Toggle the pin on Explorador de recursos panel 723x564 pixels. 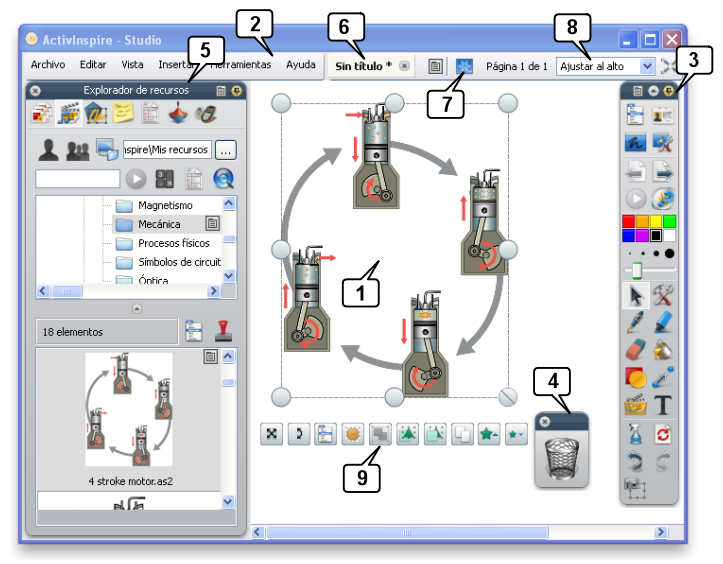(x=237, y=90)
